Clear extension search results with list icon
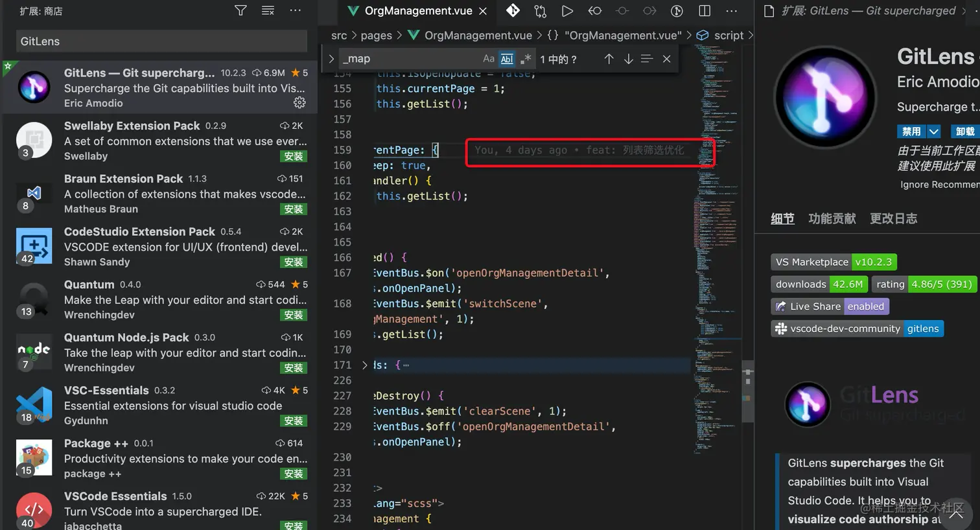Viewport: 980px width, 530px height. (268, 10)
